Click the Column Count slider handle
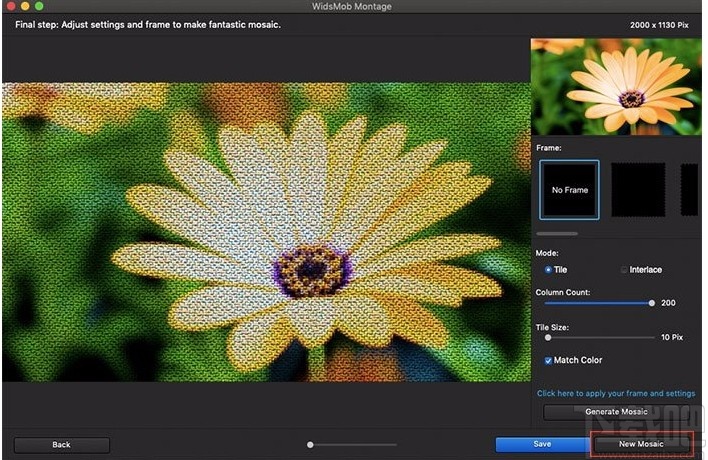This screenshot has height=460, width=708. click(652, 303)
